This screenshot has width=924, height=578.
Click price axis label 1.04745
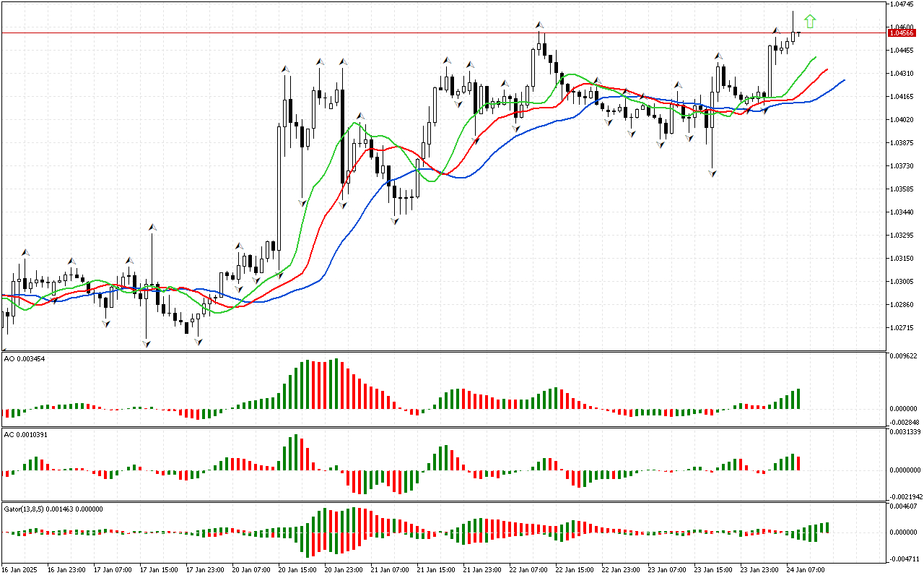click(902, 4)
